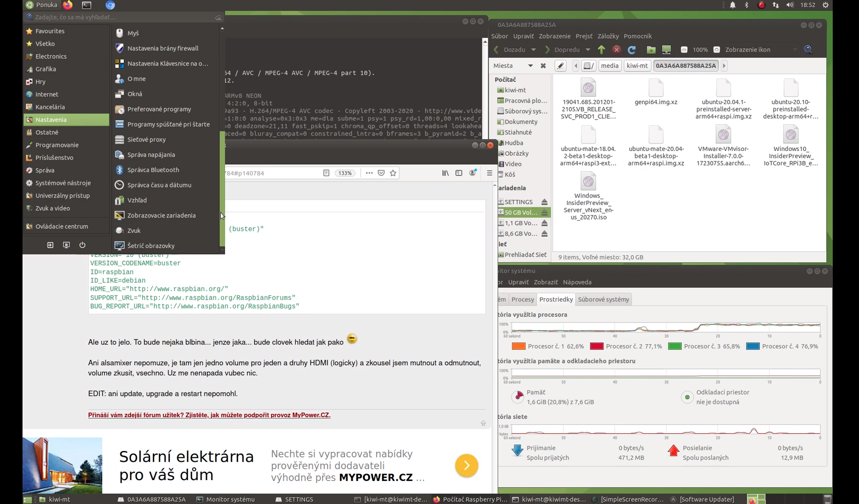
Task: Open Šetrič obrazovky settings entry
Action: click(x=166, y=246)
